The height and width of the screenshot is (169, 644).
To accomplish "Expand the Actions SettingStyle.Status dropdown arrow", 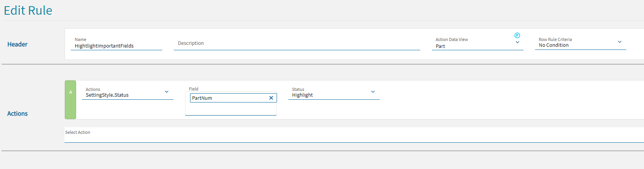I will tap(167, 92).
